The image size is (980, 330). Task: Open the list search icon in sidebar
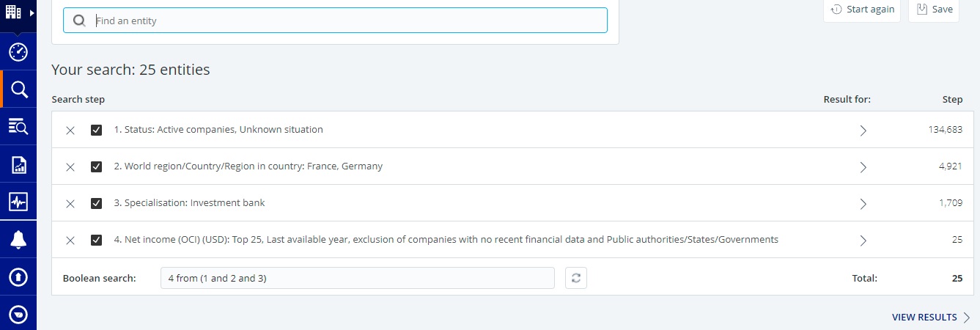pyautogui.click(x=18, y=127)
